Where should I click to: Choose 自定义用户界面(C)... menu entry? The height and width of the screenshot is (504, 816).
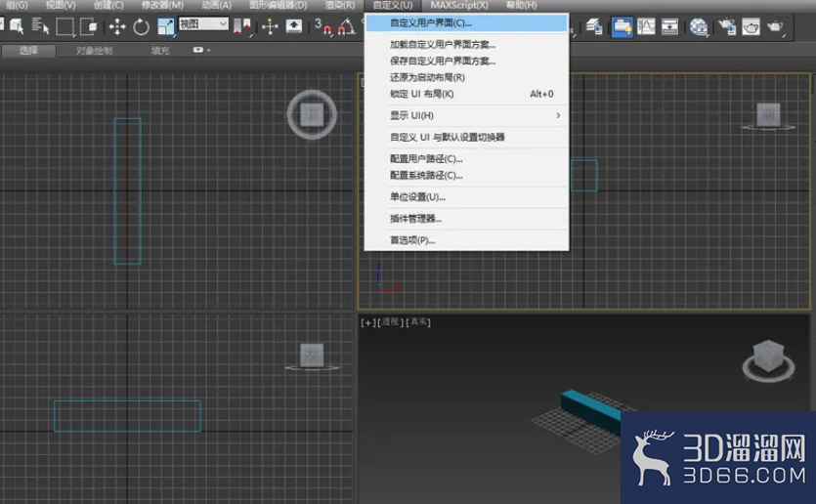(466, 22)
